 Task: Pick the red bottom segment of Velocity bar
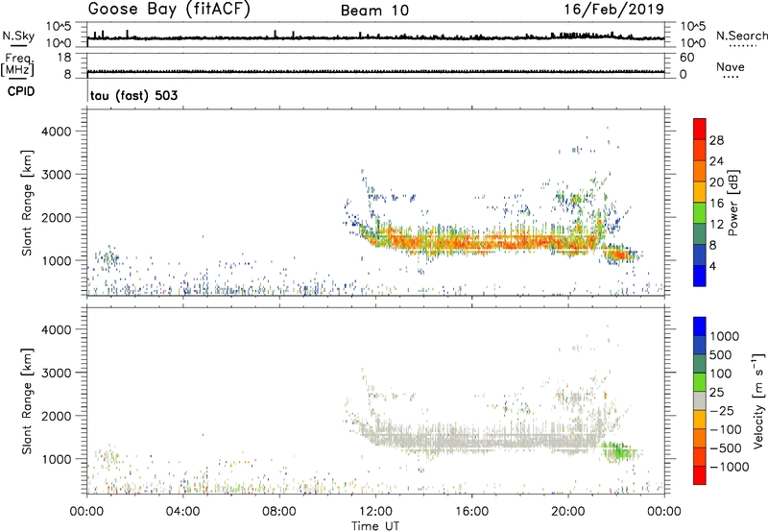point(700,475)
